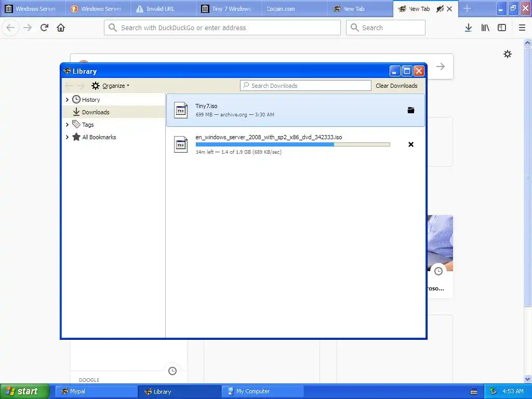Switch to the inactive New Tab

(360, 9)
